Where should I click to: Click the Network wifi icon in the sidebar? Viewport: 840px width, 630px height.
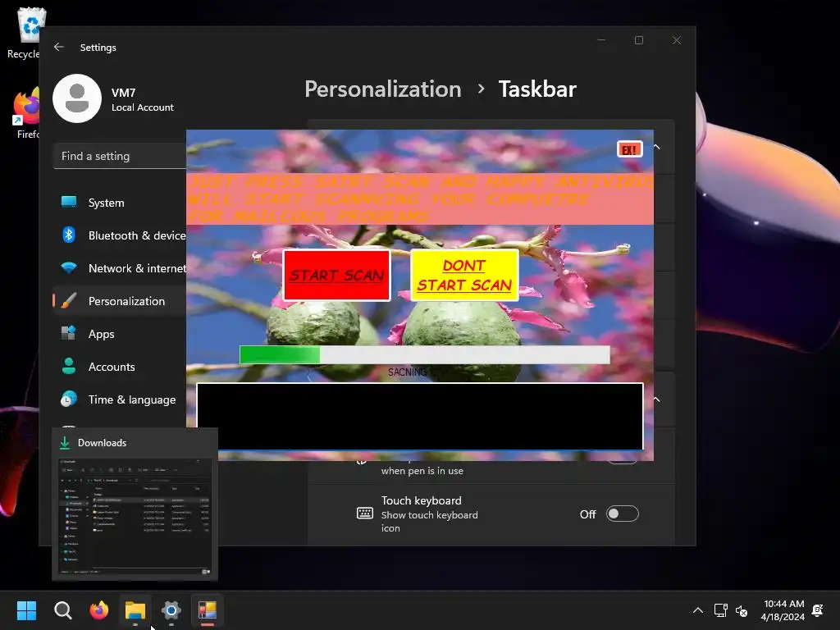coord(69,267)
